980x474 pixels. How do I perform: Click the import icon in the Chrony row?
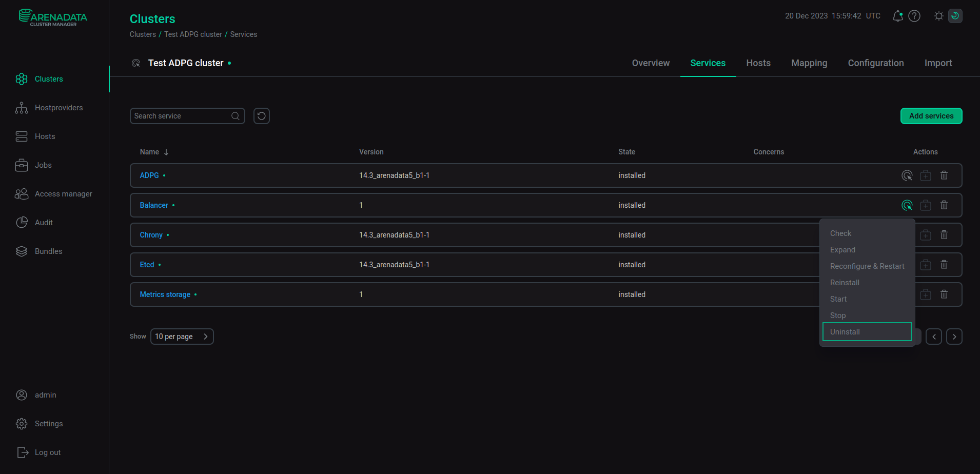(926, 235)
